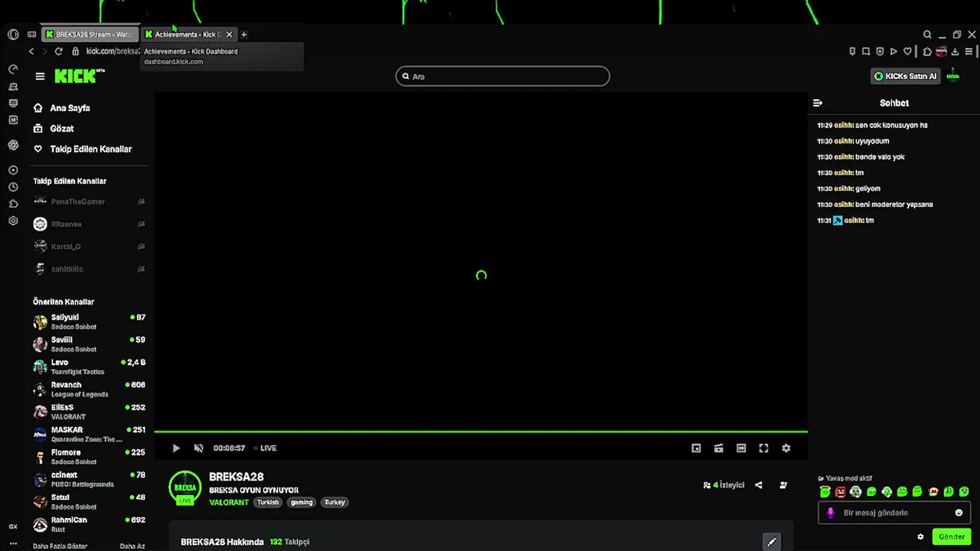Open ChatGPT icon in browser sidebar
The image size is (980, 551).
tap(13, 145)
